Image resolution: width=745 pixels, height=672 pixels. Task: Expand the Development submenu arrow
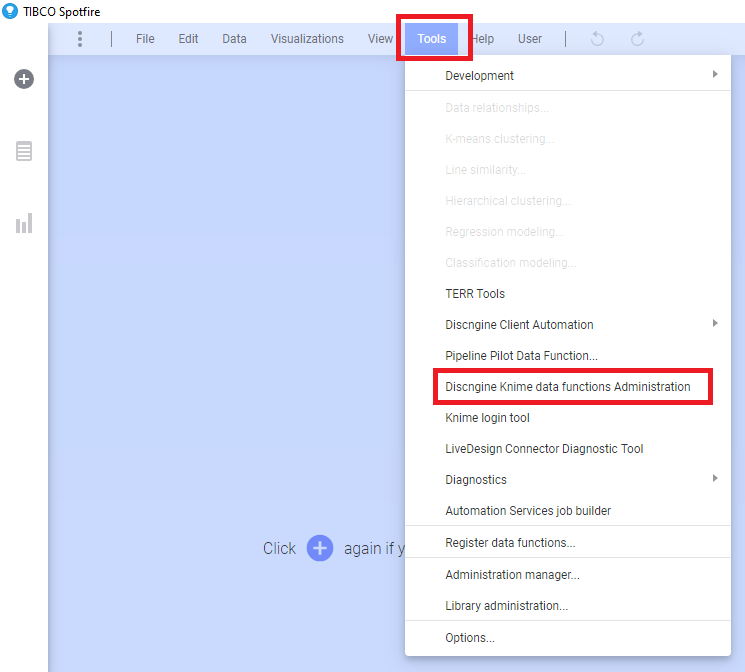point(715,74)
